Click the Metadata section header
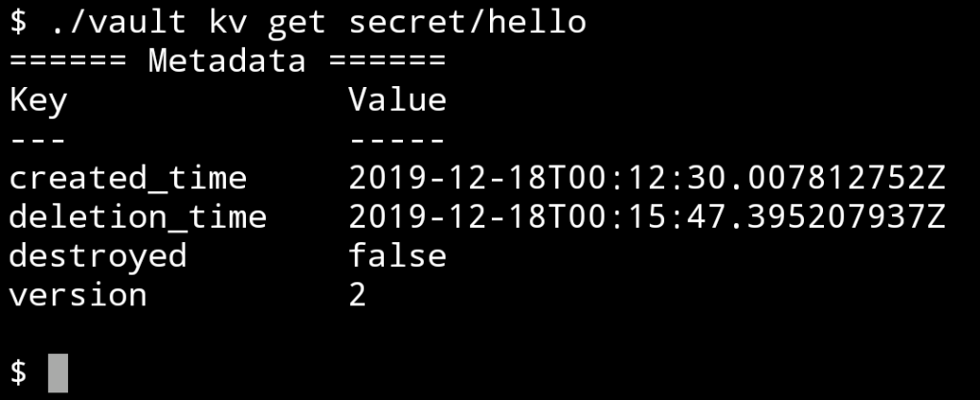 pyautogui.click(x=228, y=61)
